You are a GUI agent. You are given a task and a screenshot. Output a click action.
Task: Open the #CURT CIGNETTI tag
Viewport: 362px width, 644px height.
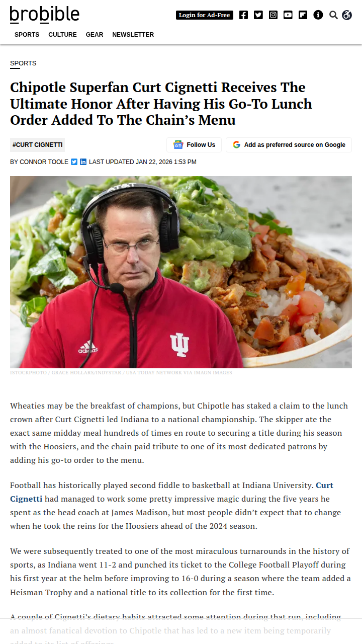38,145
